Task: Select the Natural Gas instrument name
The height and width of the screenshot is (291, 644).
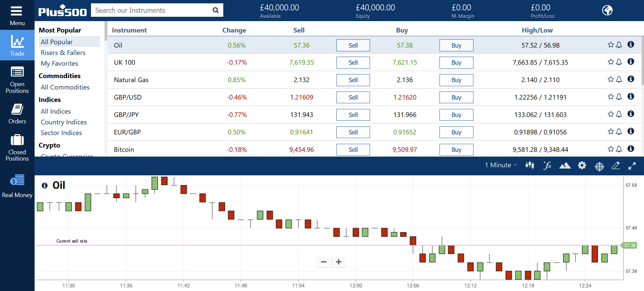Action: (x=131, y=80)
